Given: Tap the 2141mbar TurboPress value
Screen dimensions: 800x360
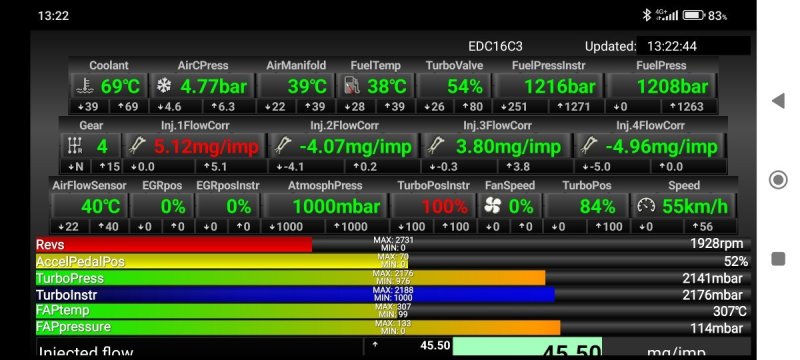Looking at the screenshot, I should (712, 278).
